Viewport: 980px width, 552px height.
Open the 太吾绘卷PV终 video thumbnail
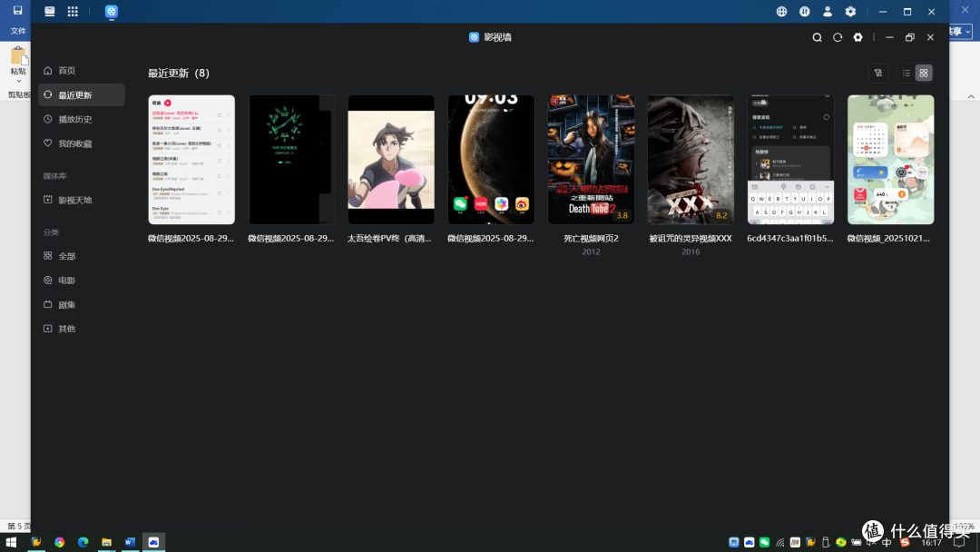391,160
